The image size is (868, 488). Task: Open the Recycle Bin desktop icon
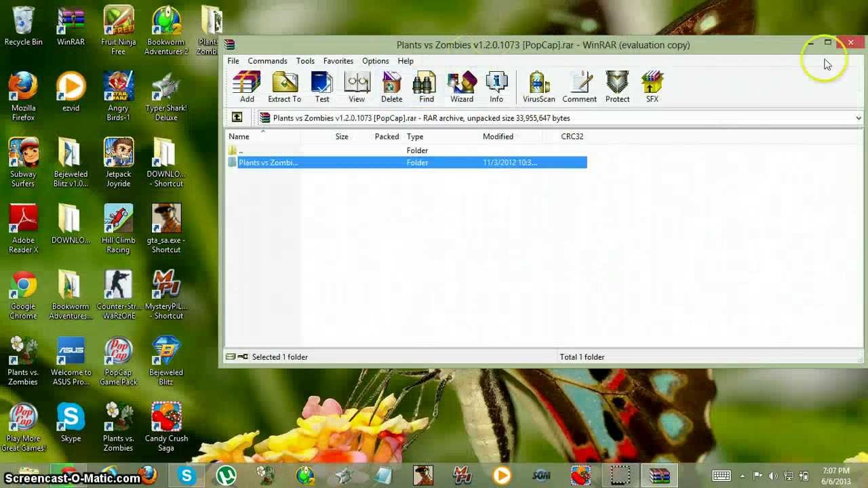pos(23,26)
